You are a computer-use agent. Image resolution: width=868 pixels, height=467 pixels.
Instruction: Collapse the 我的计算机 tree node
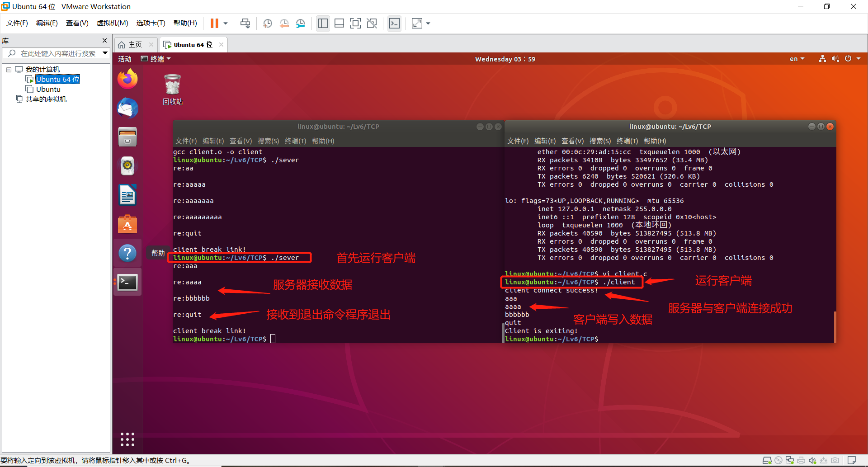pyautogui.click(x=8, y=69)
